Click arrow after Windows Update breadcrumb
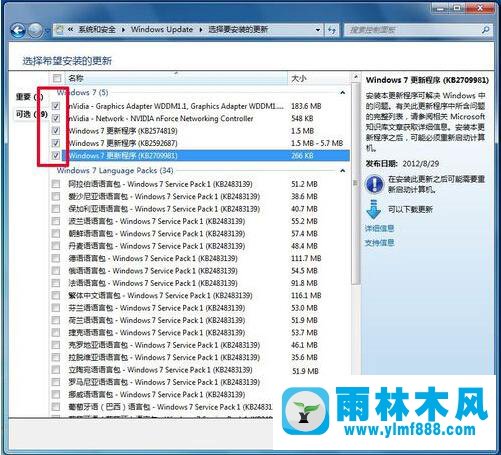This screenshot has height=455, width=501. (x=201, y=30)
